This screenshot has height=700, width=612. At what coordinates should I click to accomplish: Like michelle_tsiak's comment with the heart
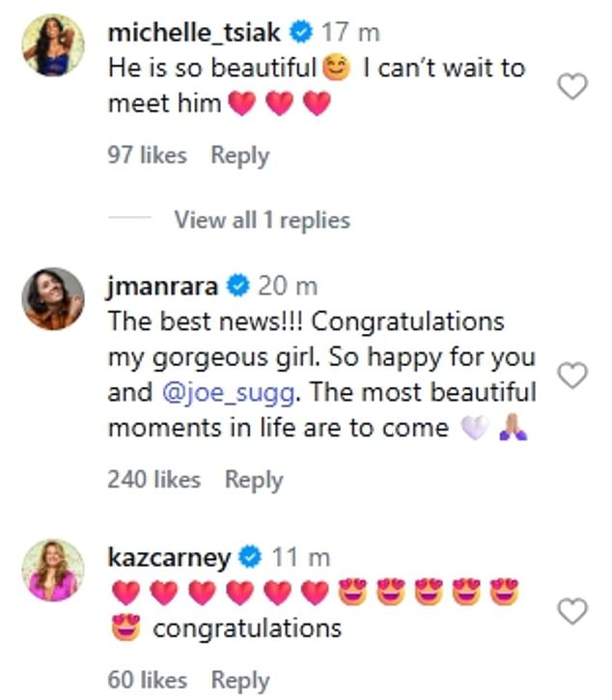click(573, 88)
